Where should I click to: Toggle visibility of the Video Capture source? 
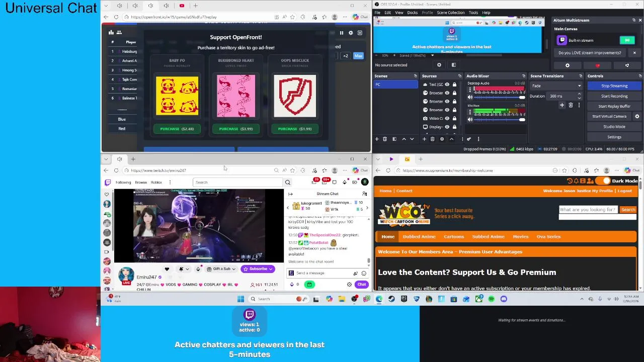click(447, 118)
